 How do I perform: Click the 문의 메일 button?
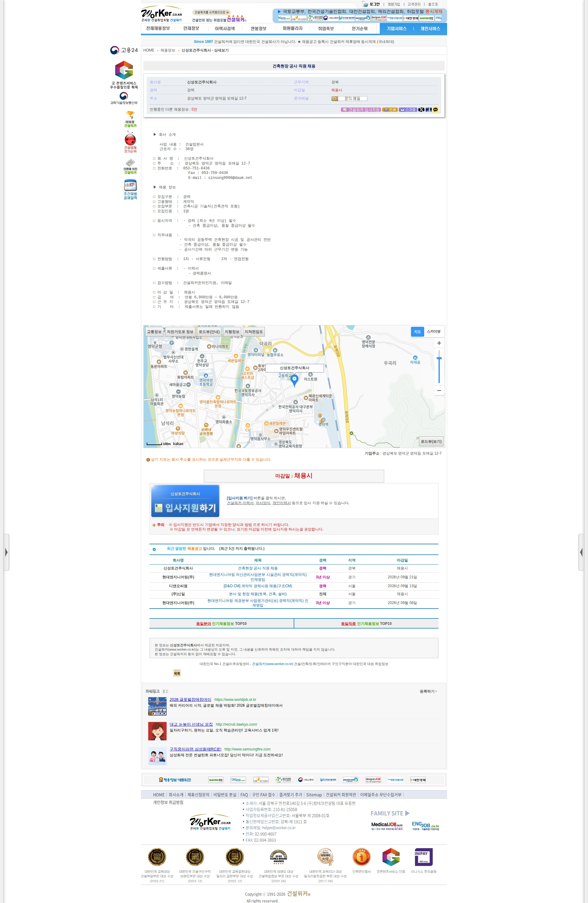[349, 99]
